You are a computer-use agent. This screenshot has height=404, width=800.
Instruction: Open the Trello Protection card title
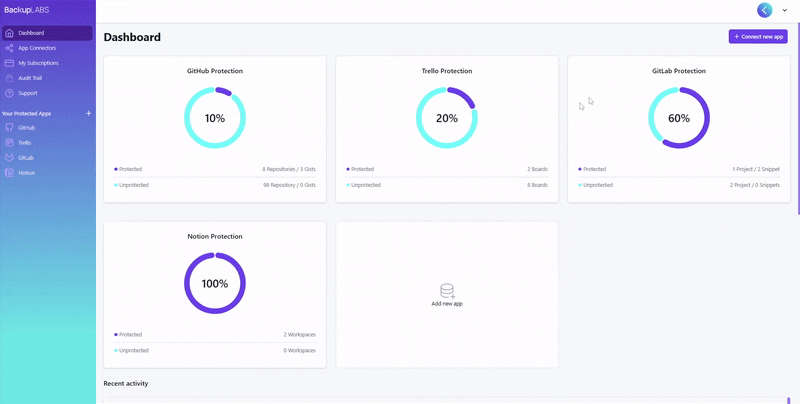coord(447,71)
